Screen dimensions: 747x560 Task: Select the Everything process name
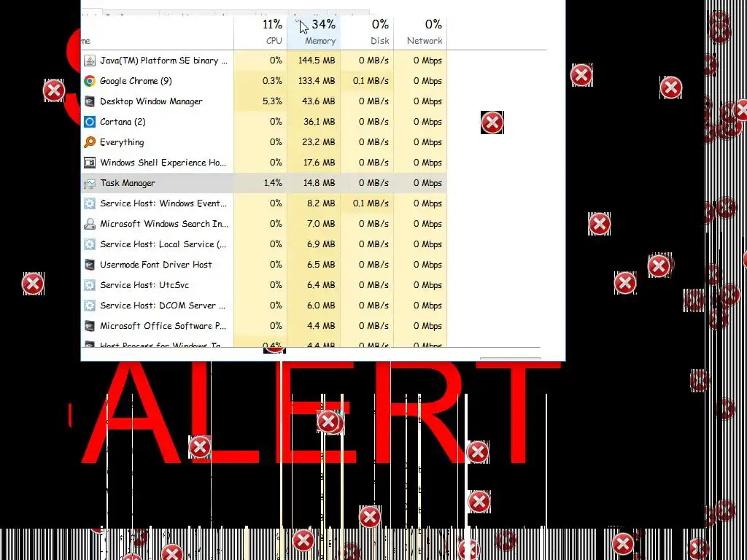pos(122,142)
